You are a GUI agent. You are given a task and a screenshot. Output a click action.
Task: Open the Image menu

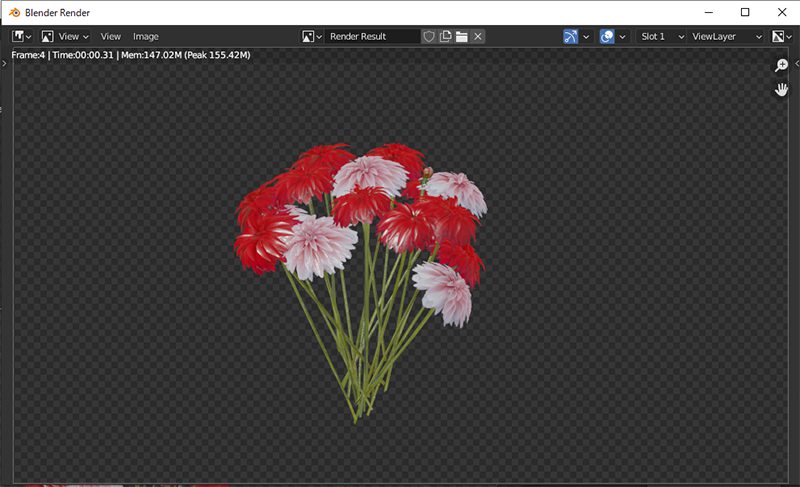pos(146,36)
